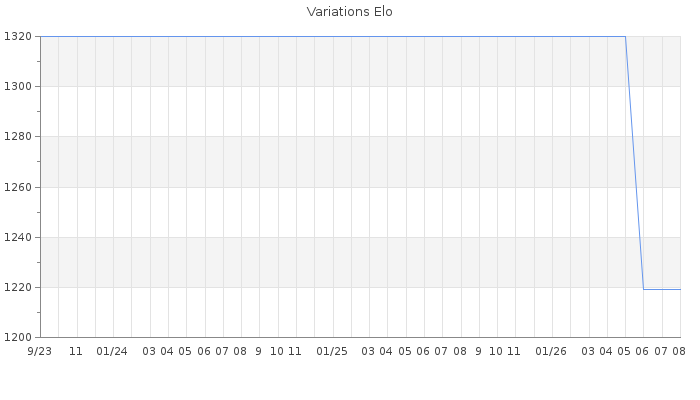Select the 1300 y-axis label
The image size is (700, 400).
18,86
